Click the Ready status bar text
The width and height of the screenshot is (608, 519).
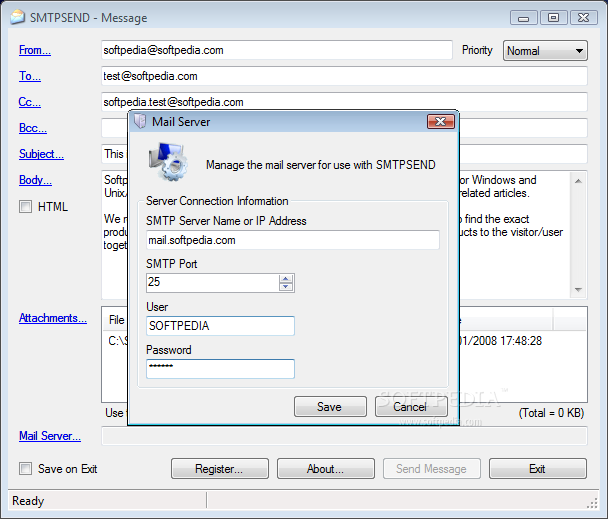click(28, 501)
